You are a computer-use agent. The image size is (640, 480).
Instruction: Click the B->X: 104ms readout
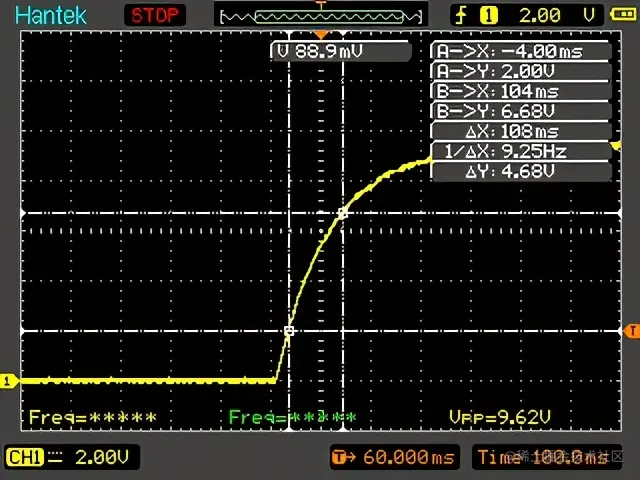[x=521, y=91]
